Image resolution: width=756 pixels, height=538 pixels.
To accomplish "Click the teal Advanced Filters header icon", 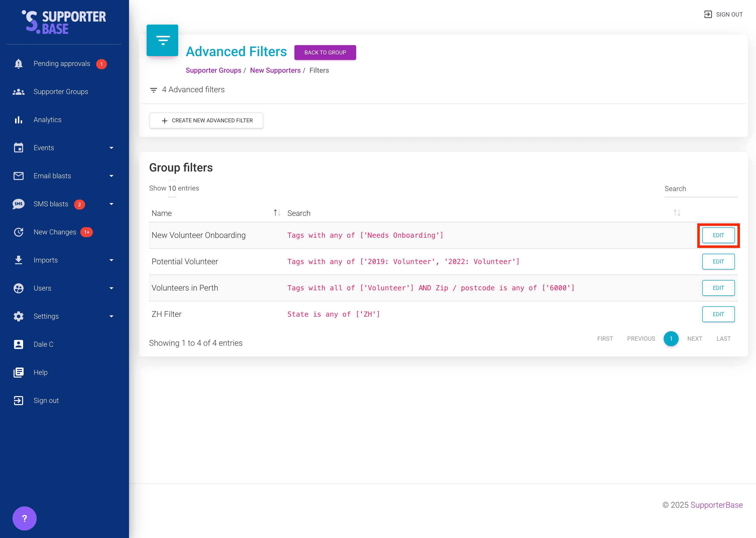I will [162, 40].
